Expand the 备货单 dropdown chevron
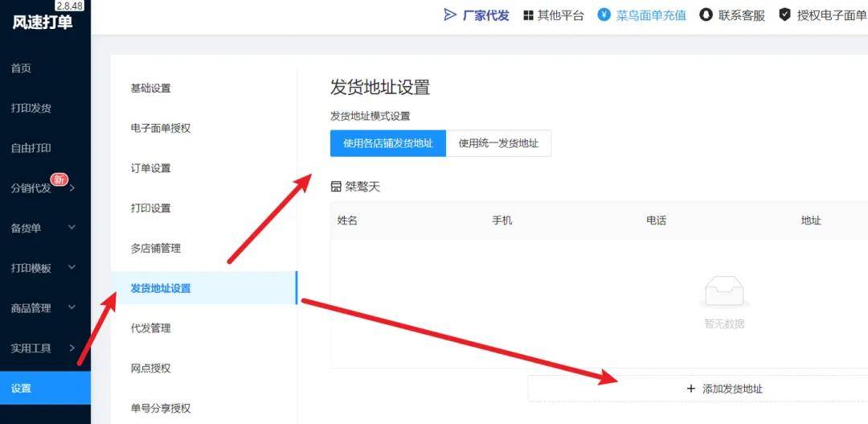Viewport: 868px width, 424px height. coord(72,228)
